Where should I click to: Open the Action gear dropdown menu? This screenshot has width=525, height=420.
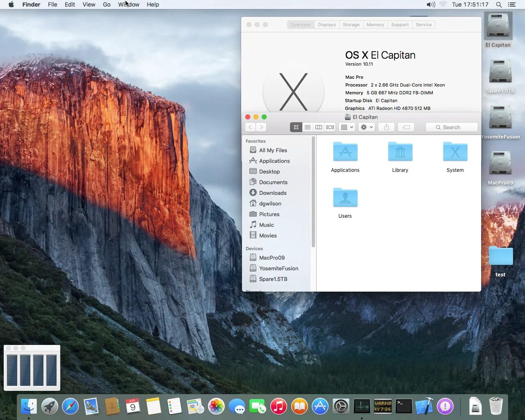366,127
